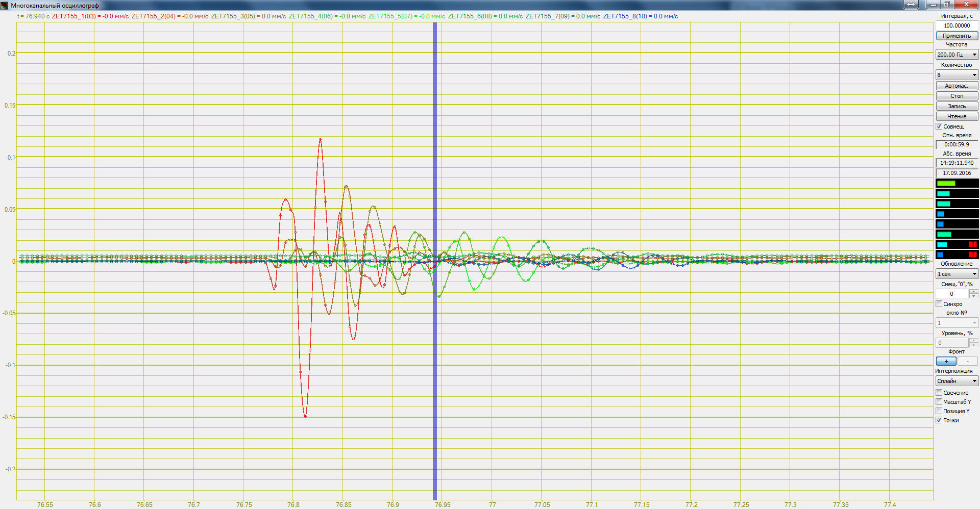This screenshot has width=980, height=509.
Task: Open the Обновление 1 сек dropdown
Action: (957, 274)
